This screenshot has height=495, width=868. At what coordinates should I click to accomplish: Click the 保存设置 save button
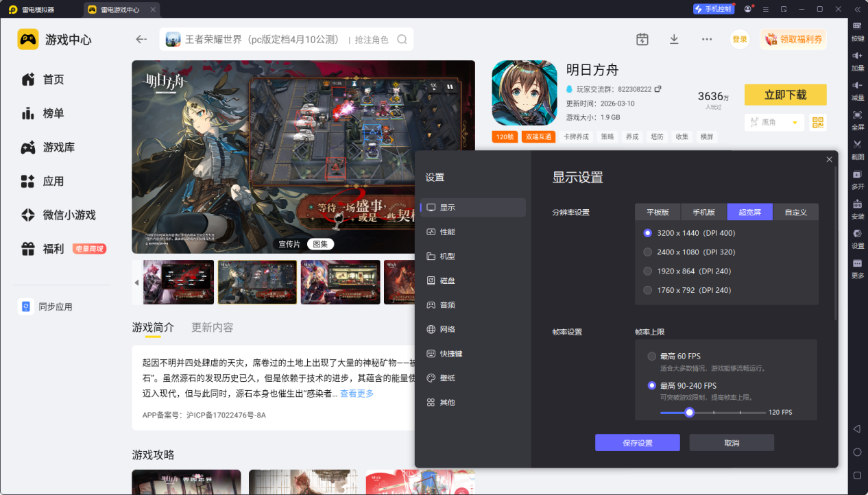click(638, 443)
